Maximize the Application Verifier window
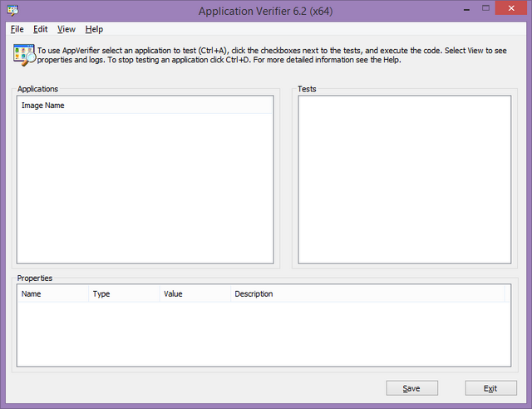Screen dimensions: 532x409 (x=485, y=8)
